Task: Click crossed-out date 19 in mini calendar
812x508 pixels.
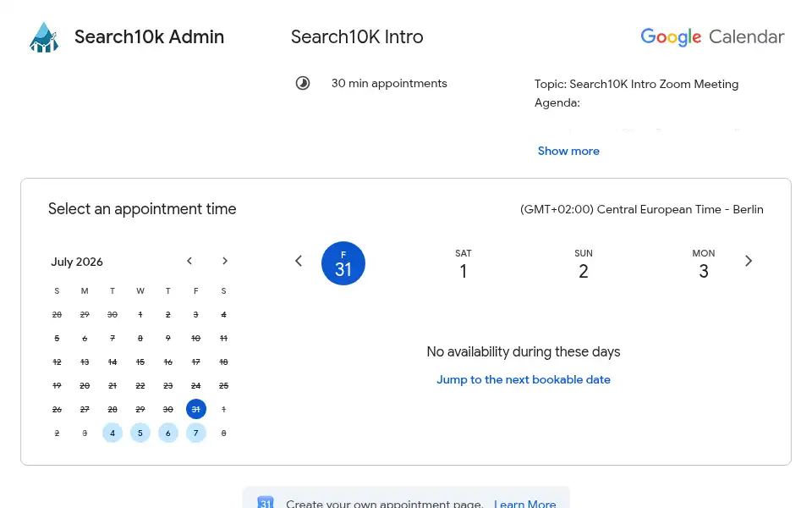Action: pos(57,386)
